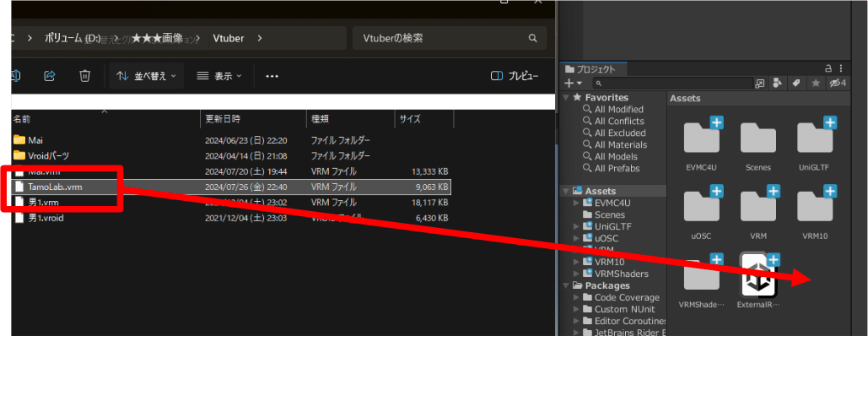Click the Vtuberの検索 search field
This screenshot has height=396, width=868.
tap(450, 38)
